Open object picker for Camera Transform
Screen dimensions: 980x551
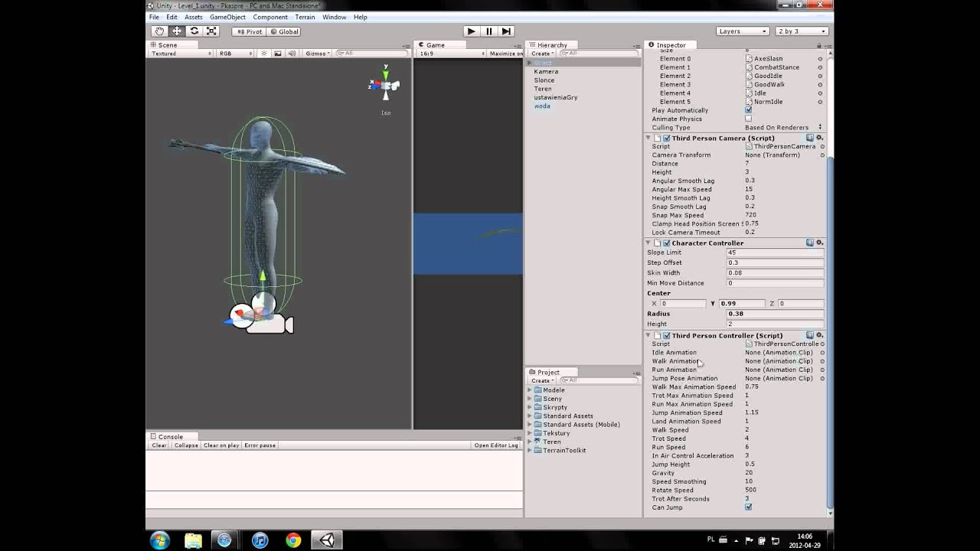point(822,155)
